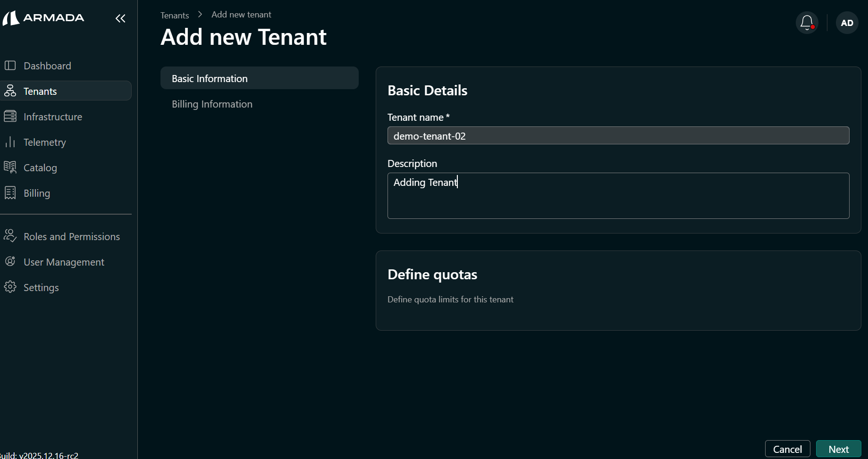Open the Infrastructure section
This screenshot has width=868, height=459.
tap(53, 117)
